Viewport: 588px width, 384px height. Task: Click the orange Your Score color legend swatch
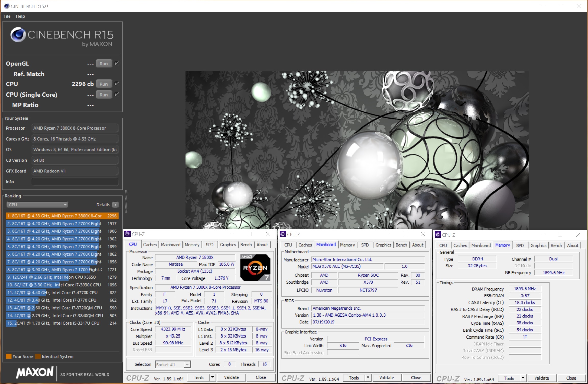9,356
